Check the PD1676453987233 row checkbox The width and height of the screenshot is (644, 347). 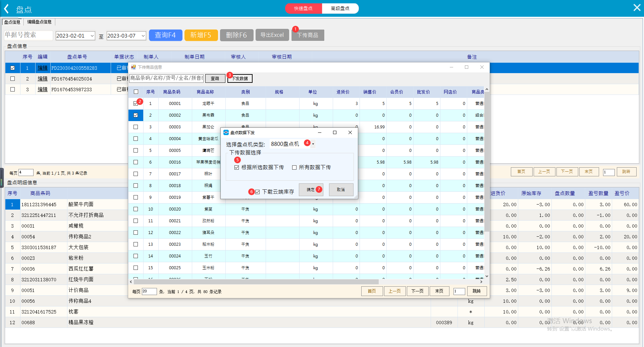pyautogui.click(x=12, y=89)
